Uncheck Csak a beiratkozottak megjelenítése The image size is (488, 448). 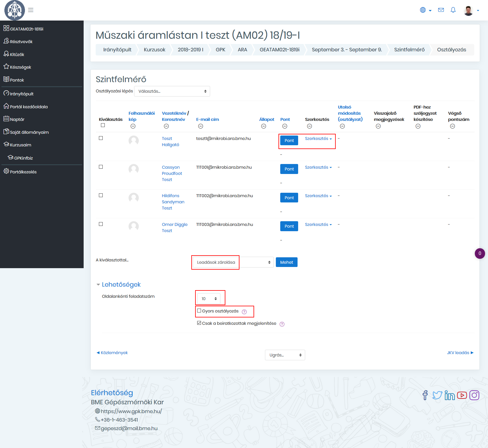pyautogui.click(x=199, y=323)
